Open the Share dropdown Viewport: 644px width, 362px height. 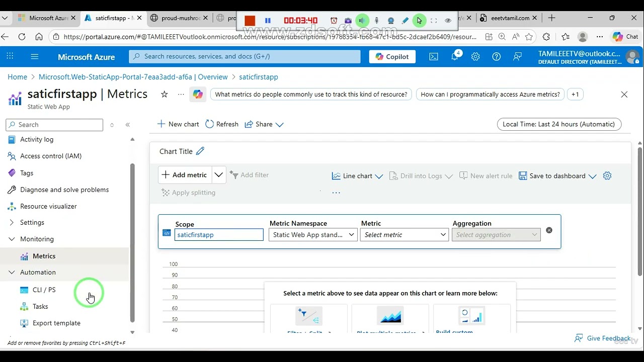(x=264, y=124)
